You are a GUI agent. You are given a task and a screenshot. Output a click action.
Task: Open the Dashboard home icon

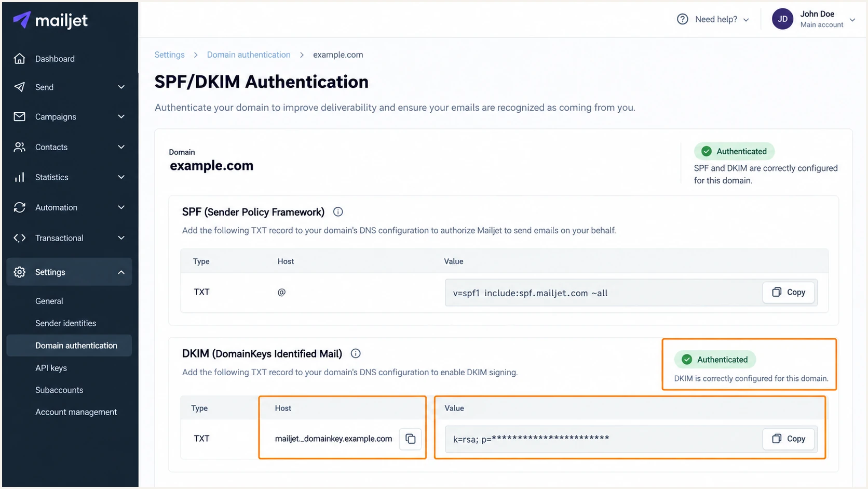coord(20,59)
